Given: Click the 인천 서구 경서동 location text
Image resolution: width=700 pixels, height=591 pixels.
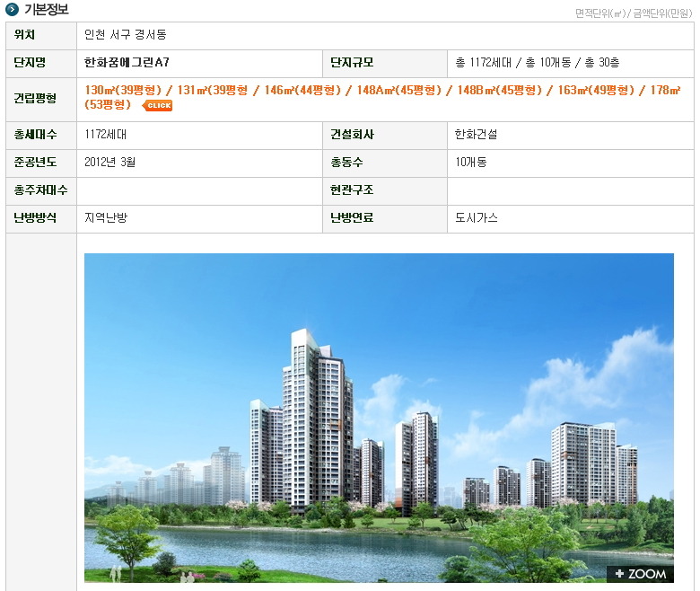Looking at the screenshot, I should (126, 34).
